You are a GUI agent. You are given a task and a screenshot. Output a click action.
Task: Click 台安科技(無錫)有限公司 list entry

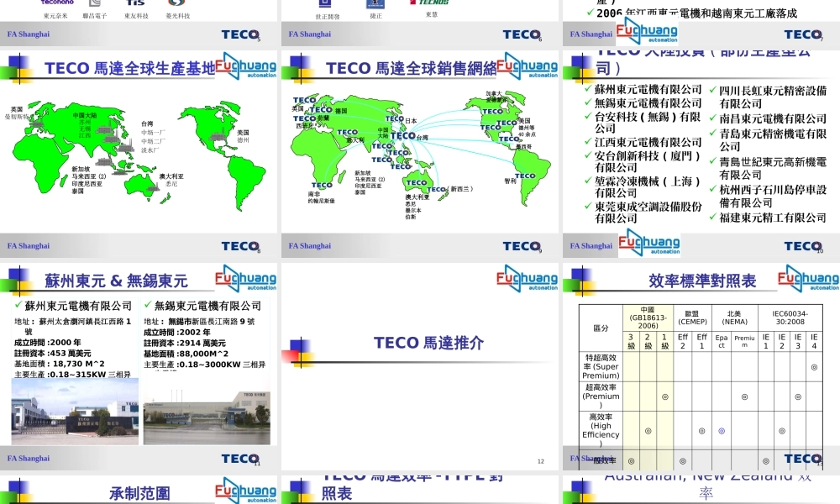coord(647,123)
